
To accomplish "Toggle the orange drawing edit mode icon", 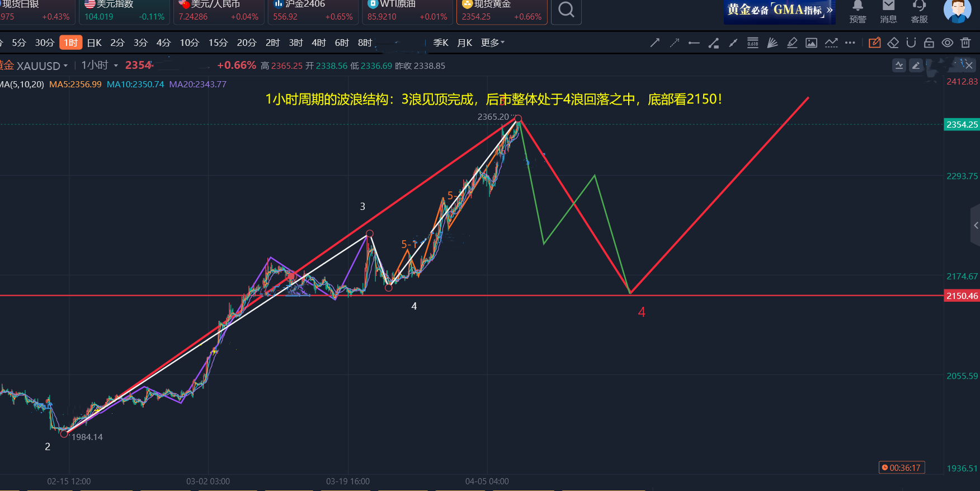I will pos(875,43).
